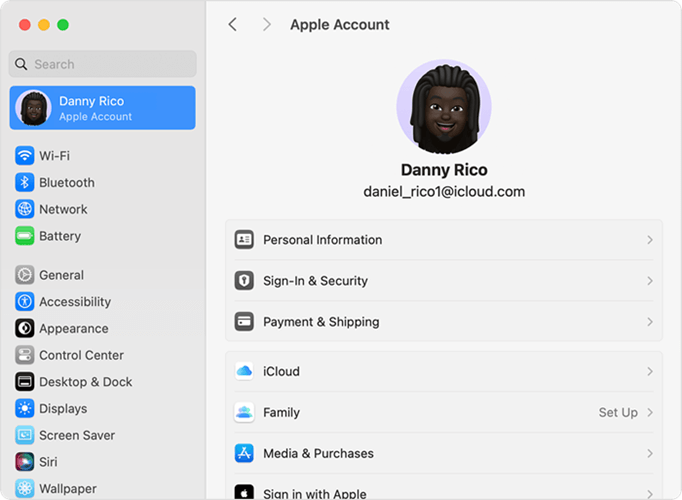The height and width of the screenshot is (500, 682).
Task: Click the Accessibility icon in sidebar
Action: point(25,302)
